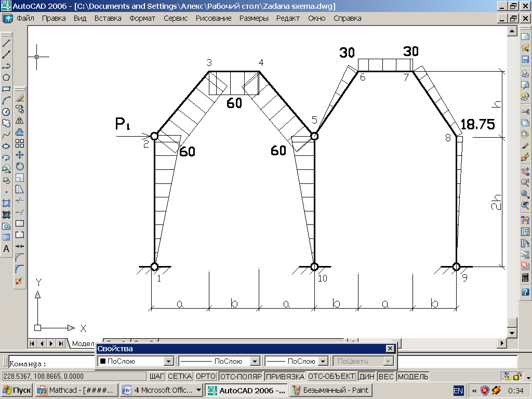This screenshot has width=532, height=399.
Task: Expand the Microsoft Office taskbar group arrow
Action: click(x=199, y=390)
